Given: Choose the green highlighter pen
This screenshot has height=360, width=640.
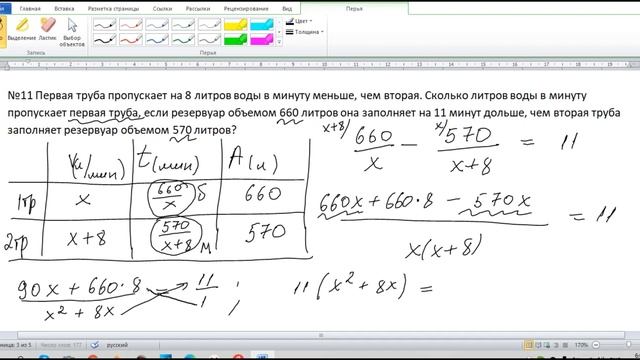Looking at the screenshot, I should click(x=236, y=40).
